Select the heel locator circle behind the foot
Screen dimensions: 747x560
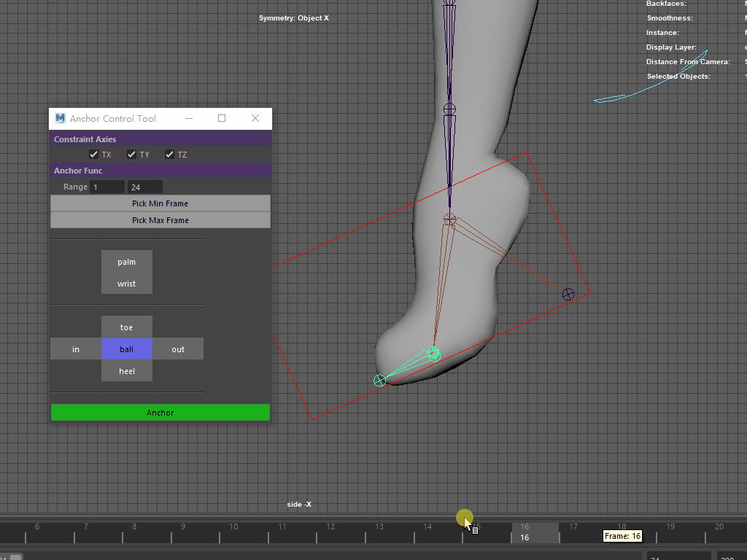click(x=568, y=295)
